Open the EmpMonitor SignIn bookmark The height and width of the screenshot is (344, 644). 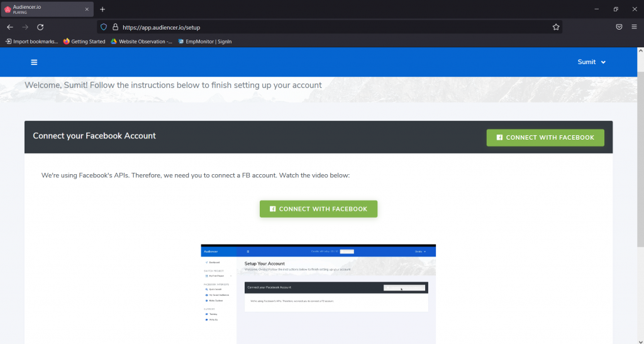coord(205,42)
